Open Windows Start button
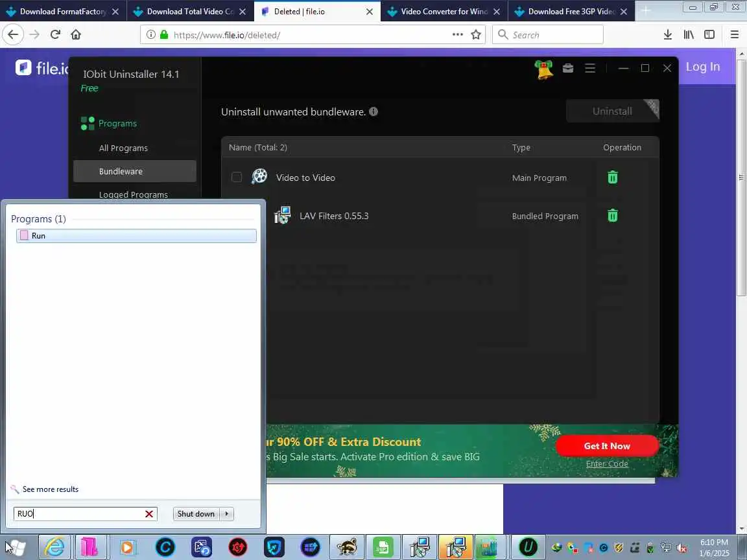This screenshot has height=560, width=747. point(16,547)
